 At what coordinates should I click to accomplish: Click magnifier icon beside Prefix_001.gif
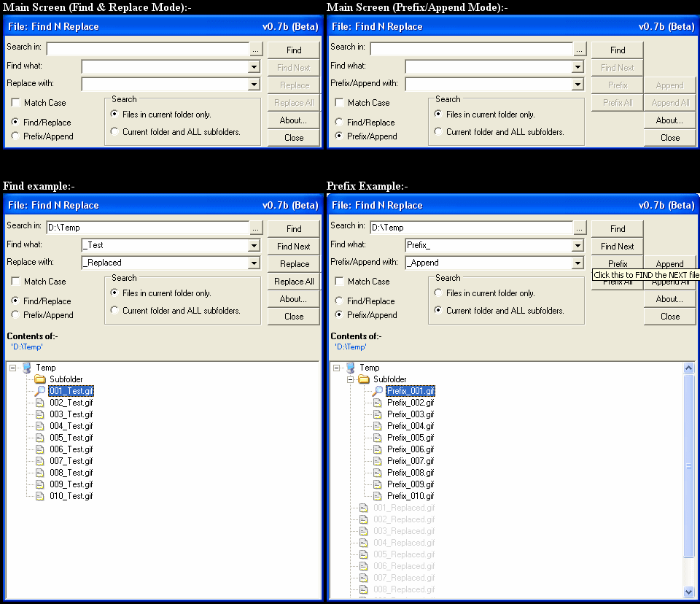pyautogui.click(x=377, y=391)
